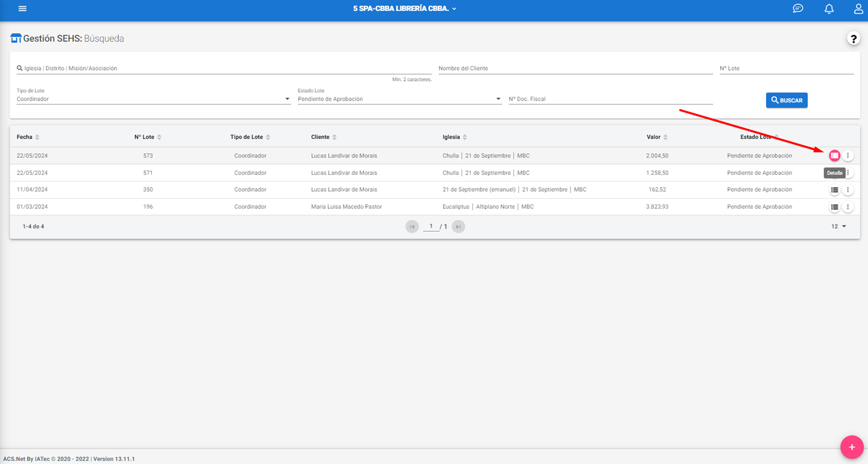Open detail list icon of lote 350
This screenshot has width=868, height=464.
pos(834,190)
